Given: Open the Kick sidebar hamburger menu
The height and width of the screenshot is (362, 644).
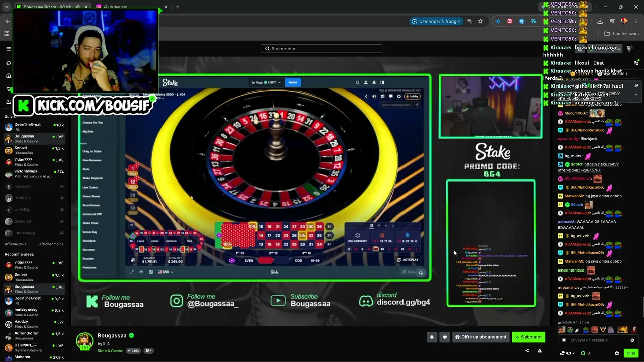Looking at the screenshot, I should [8, 49].
